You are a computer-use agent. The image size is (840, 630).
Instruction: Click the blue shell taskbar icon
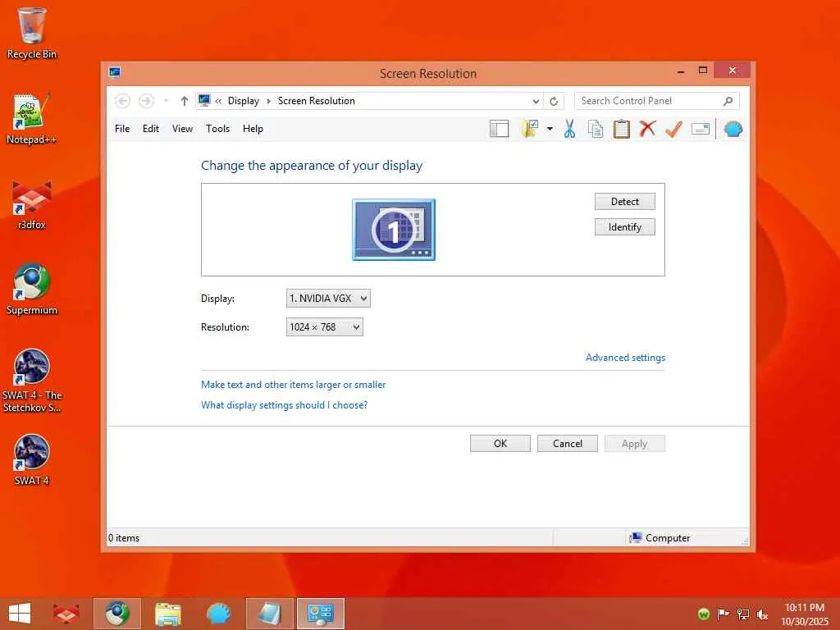tap(218, 614)
